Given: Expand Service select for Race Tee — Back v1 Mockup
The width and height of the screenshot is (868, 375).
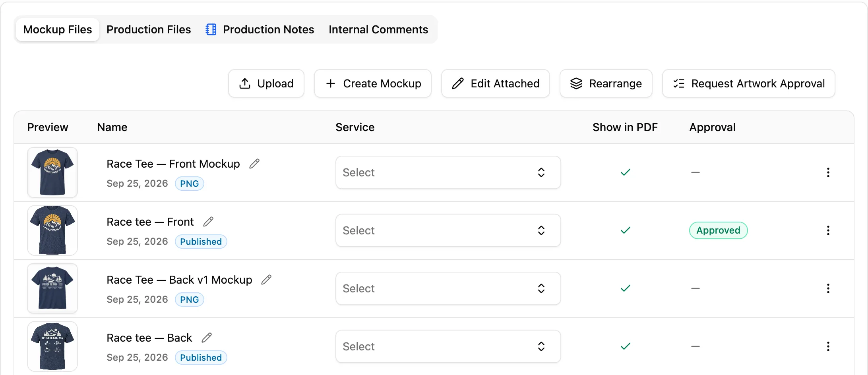Looking at the screenshot, I should (x=448, y=288).
